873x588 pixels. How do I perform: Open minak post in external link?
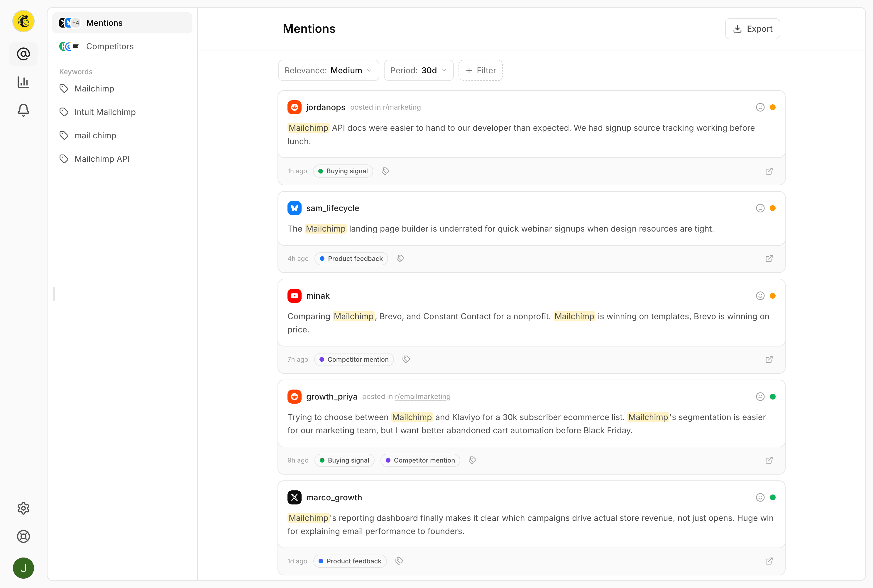coord(769,360)
